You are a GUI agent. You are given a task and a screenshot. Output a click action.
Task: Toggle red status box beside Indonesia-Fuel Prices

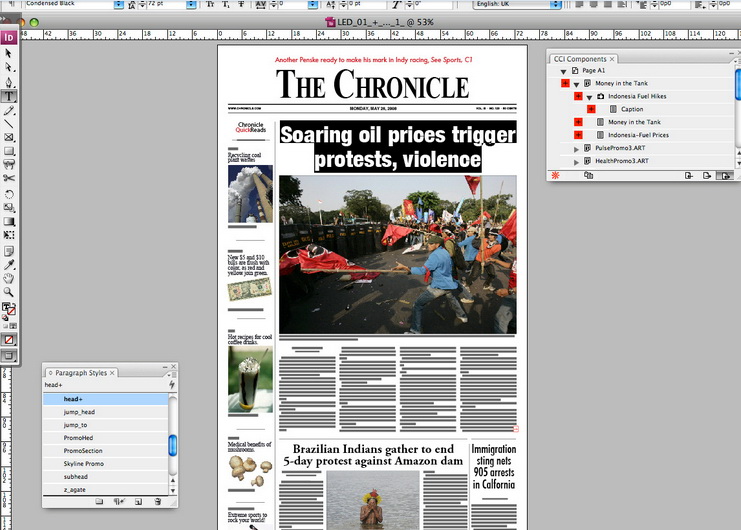click(578, 135)
